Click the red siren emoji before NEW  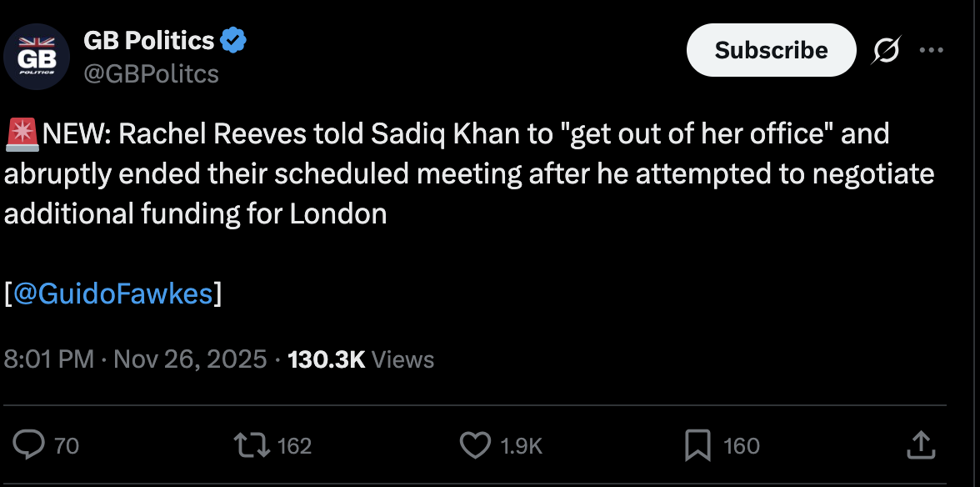pyautogui.click(x=20, y=133)
